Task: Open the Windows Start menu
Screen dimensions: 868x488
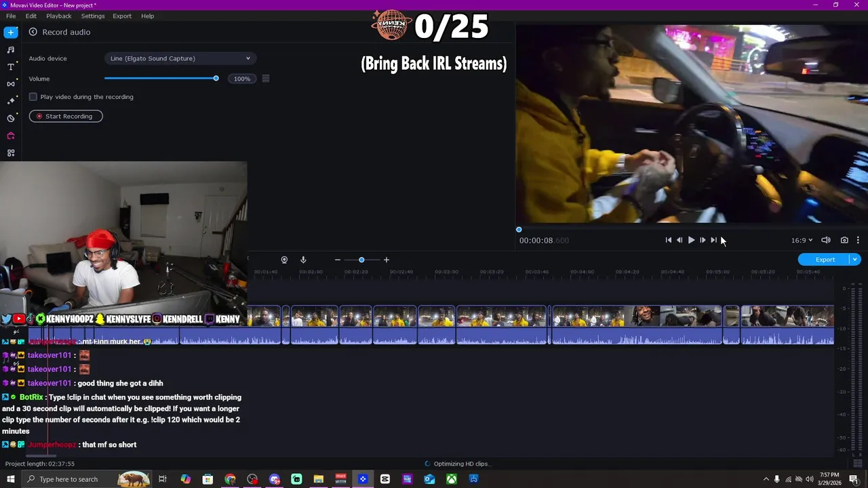Action: point(11,479)
